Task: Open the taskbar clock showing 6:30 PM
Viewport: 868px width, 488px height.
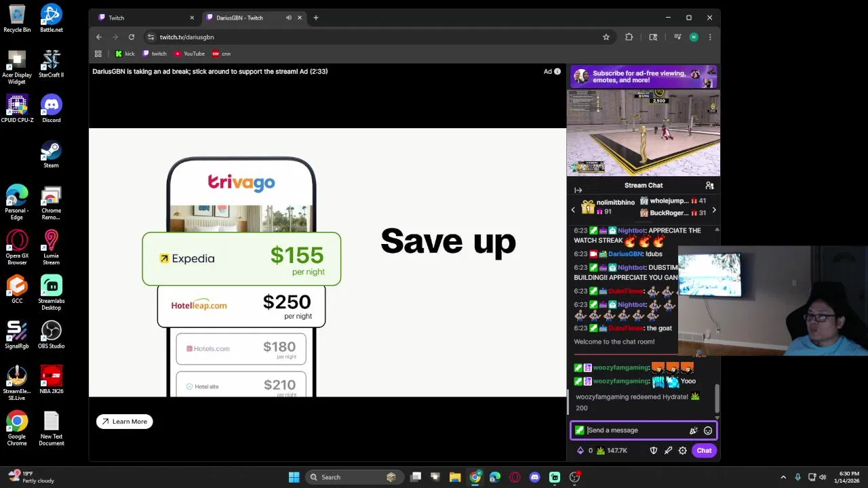Action: click(848, 477)
